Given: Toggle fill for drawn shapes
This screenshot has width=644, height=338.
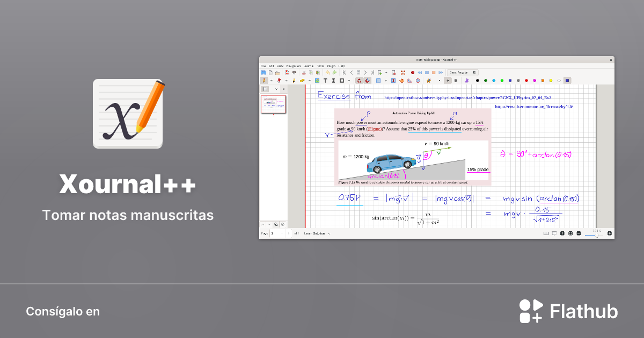Looking at the screenshot, I should 378,80.
